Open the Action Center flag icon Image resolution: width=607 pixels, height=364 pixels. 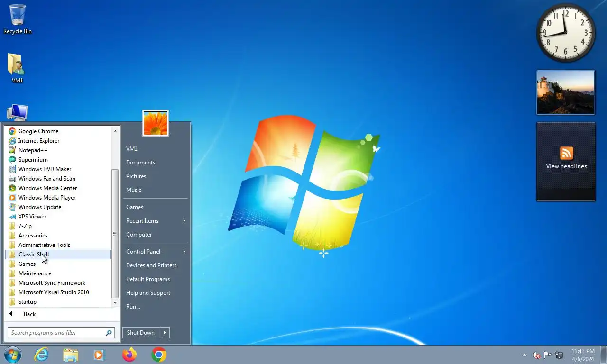click(x=547, y=355)
